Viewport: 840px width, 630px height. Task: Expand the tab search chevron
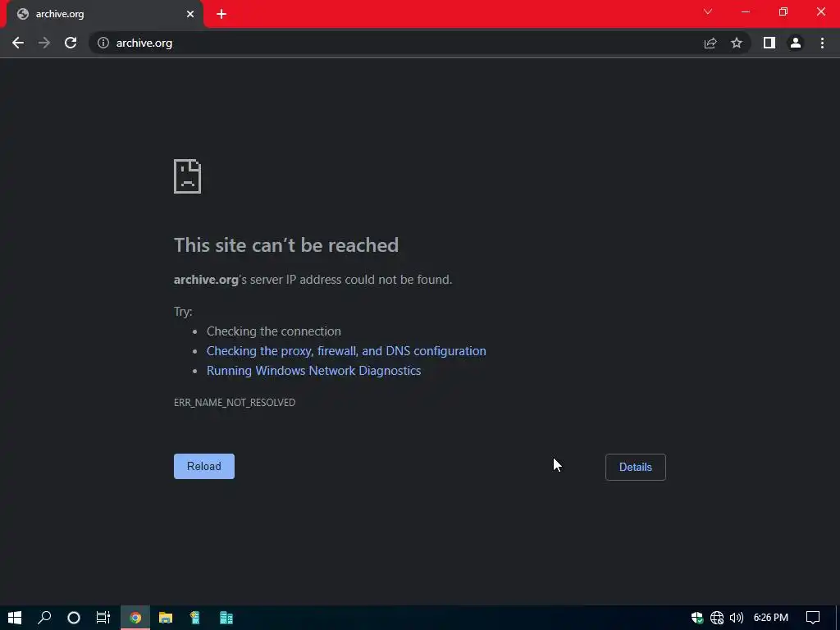[708, 11]
